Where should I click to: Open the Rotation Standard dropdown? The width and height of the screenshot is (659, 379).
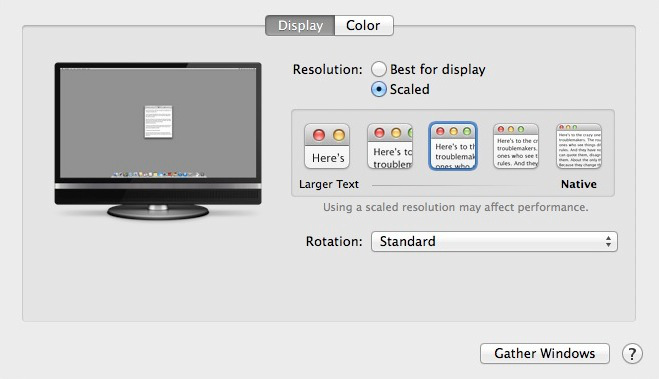(494, 242)
